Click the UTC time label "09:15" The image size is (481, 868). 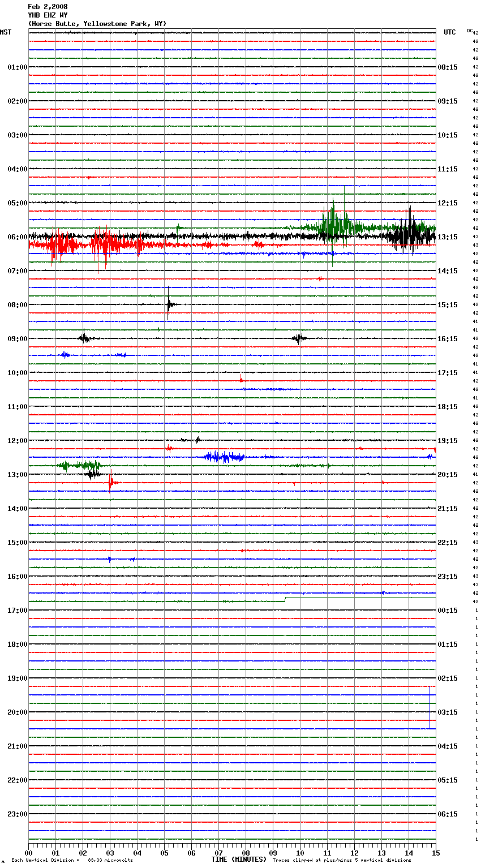click(x=448, y=101)
